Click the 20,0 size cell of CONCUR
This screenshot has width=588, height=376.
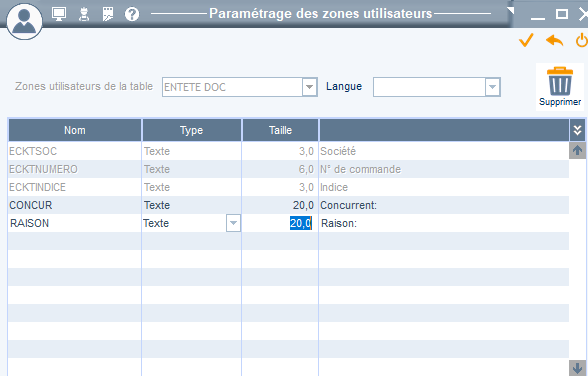click(x=280, y=205)
